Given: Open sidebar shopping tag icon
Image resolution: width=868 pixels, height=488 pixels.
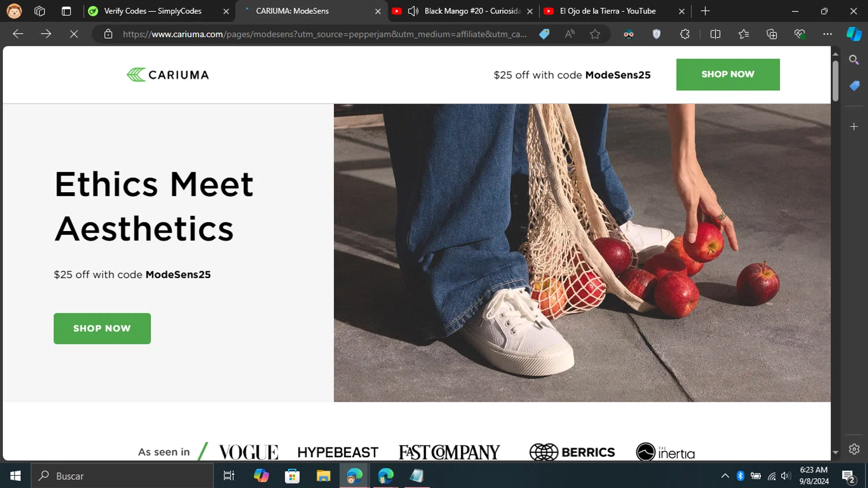Looking at the screenshot, I should click(x=854, y=86).
